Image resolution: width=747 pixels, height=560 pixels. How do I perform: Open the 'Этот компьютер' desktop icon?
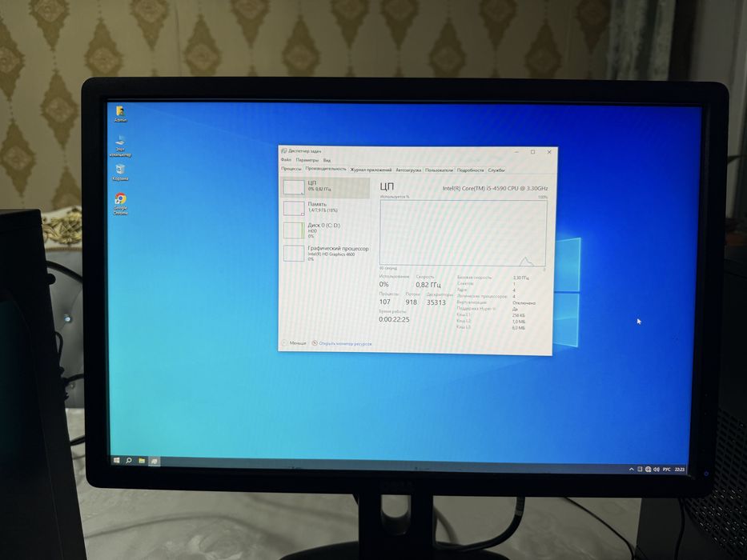click(121, 146)
